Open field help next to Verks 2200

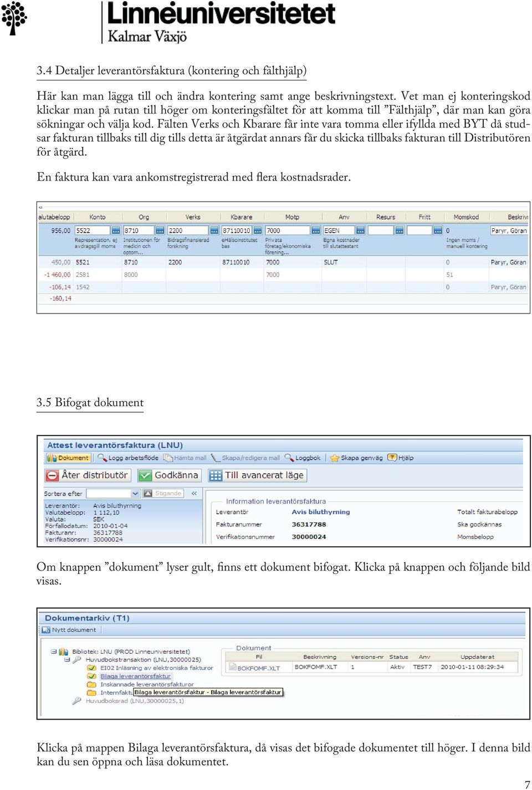click(x=214, y=230)
